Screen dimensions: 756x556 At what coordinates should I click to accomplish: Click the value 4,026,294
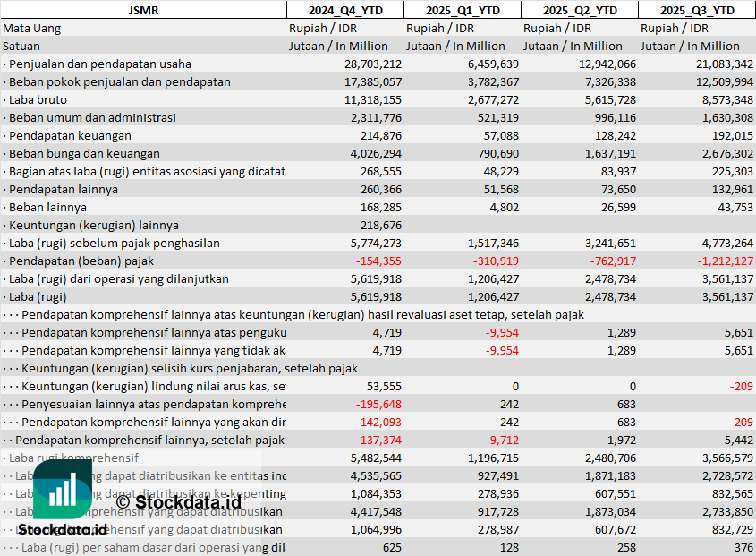[376, 153]
